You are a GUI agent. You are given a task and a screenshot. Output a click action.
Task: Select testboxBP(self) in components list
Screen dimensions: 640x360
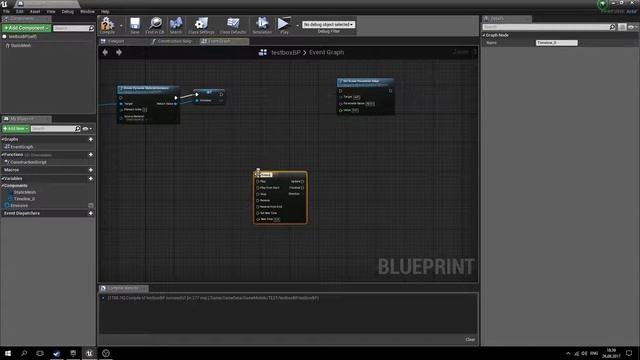coord(23,36)
